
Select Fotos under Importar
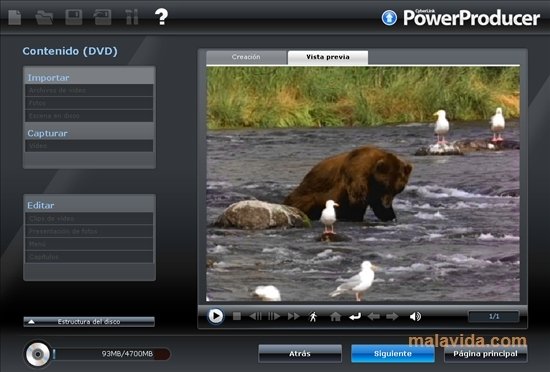tap(89, 103)
